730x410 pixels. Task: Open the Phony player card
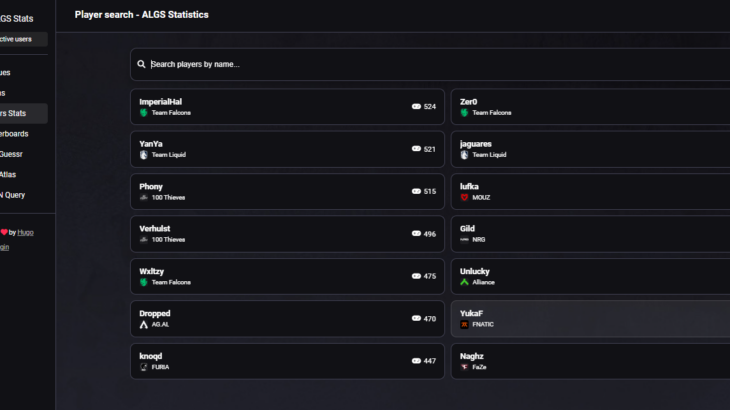click(x=287, y=192)
